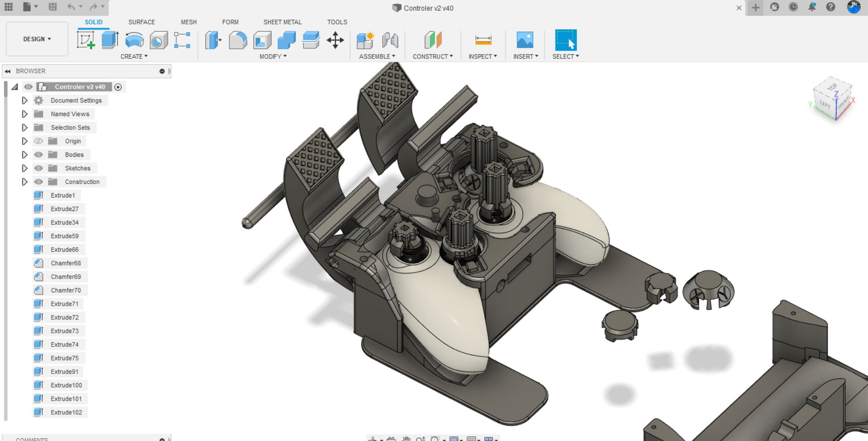Switch to the MESH tab
The height and width of the screenshot is (441, 868).
point(189,22)
